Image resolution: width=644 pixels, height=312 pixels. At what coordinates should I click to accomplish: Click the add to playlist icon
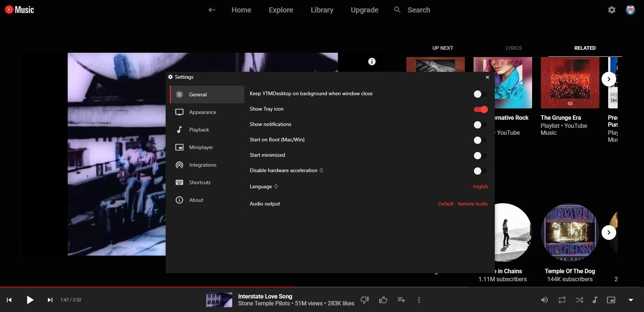coord(401,300)
